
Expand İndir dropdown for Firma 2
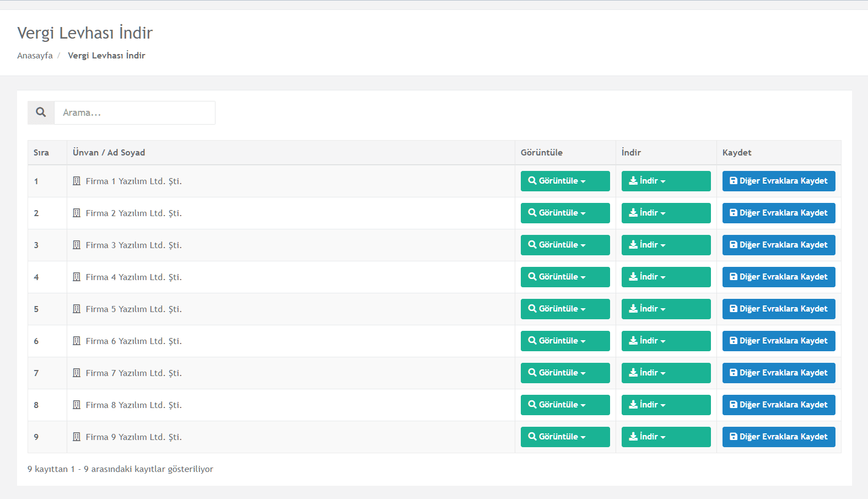(666, 213)
